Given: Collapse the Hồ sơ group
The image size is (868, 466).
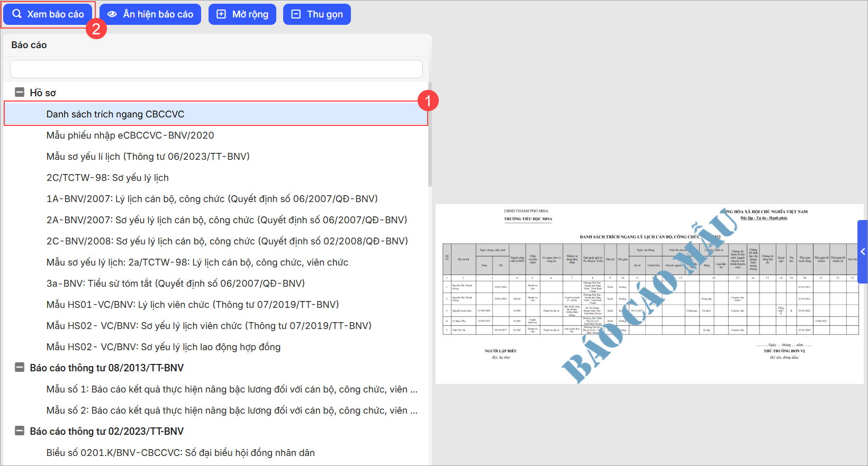Looking at the screenshot, I should click(20, 93).
